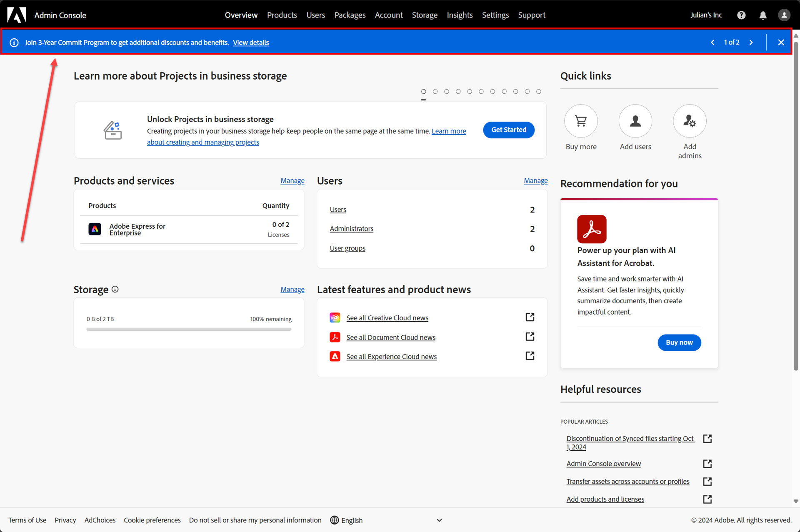This screenshot has width=800, height=532.
Task: Open the View details banner link
Action: [251, 42]
